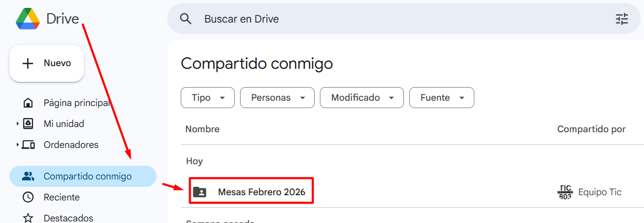This screenshot has height=223, width=644.
Task: Click the shared folder icon for Mesas Febrero 2026
Action: coord(200,192)
